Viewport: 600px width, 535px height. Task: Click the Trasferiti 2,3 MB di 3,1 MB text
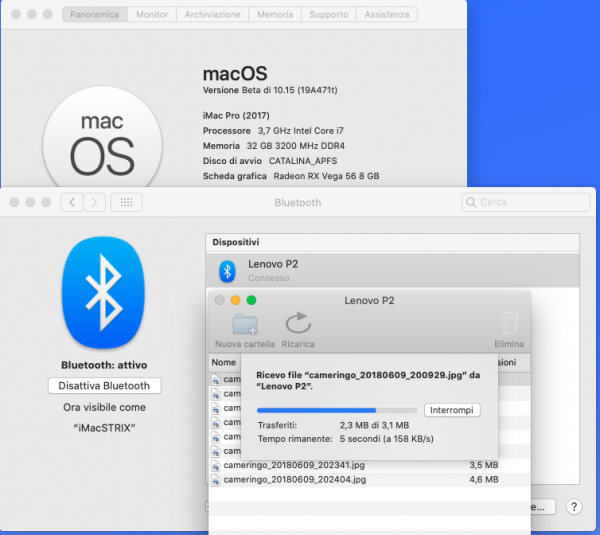click(333, 425)
